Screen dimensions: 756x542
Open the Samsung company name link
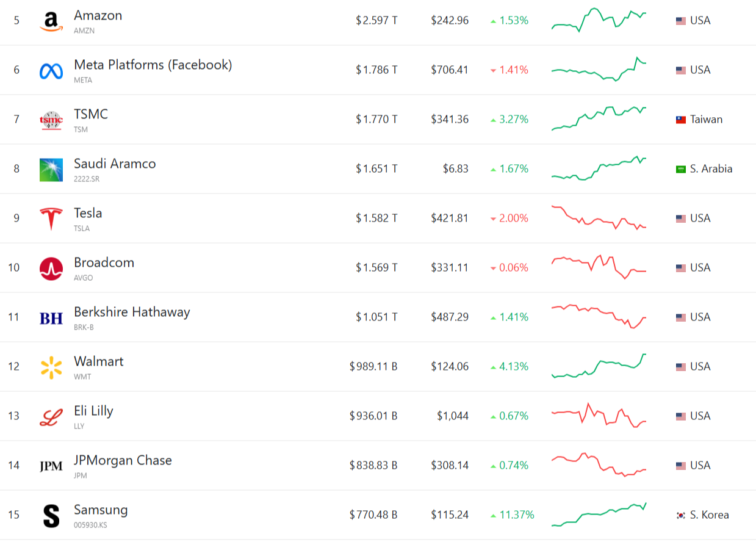click(101, 510)
